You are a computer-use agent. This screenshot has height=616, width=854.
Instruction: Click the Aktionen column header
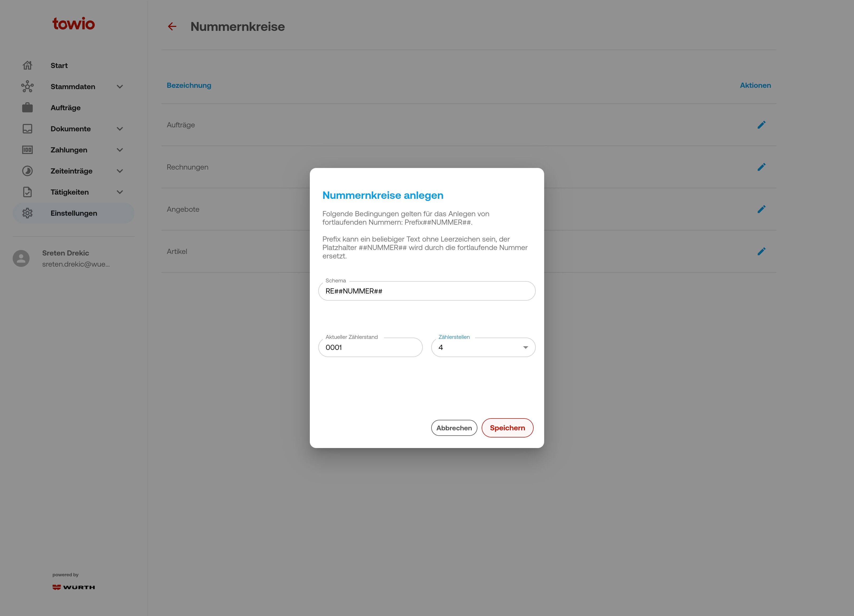tap(755, 85)
